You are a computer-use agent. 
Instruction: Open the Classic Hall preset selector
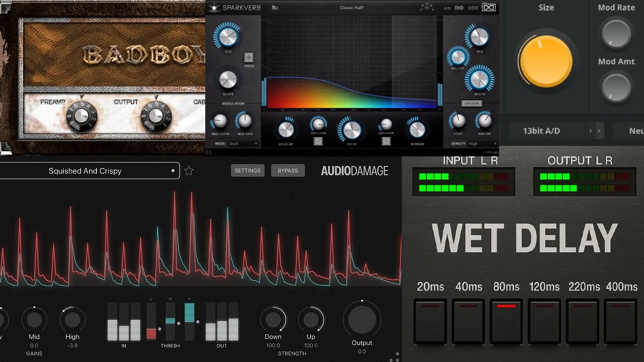pyautogui.click(x=352, y=8)
